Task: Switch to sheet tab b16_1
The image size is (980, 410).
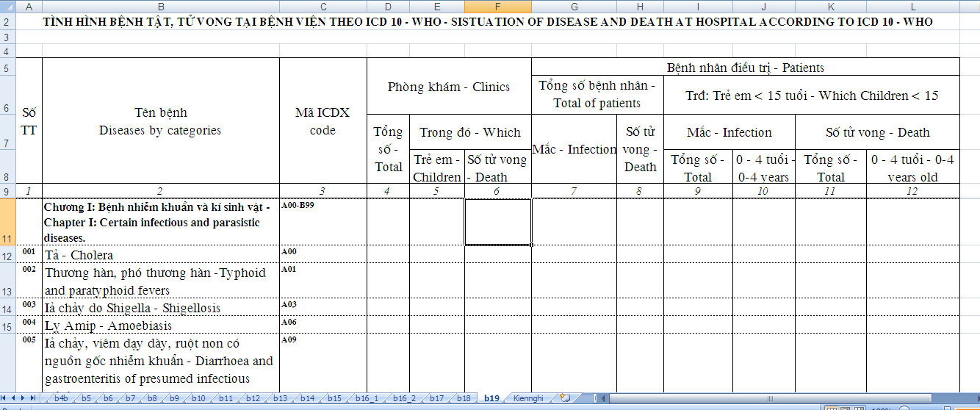Action: (x=367, y=398)
